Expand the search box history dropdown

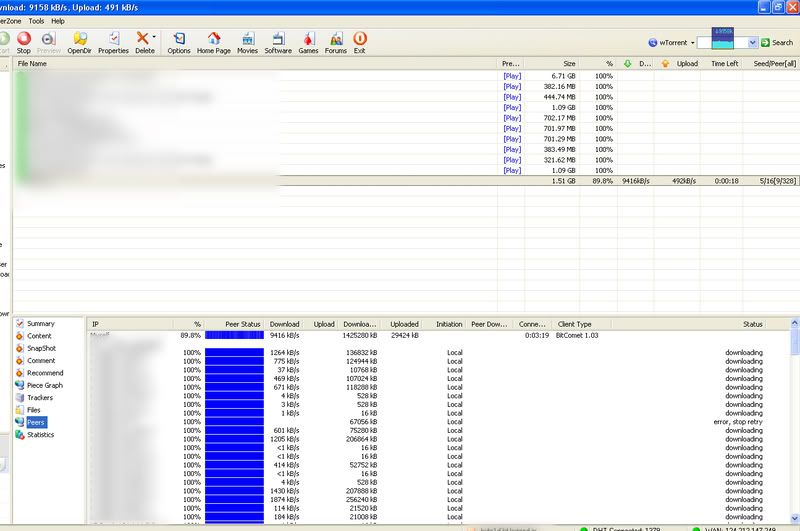point(753,43)
